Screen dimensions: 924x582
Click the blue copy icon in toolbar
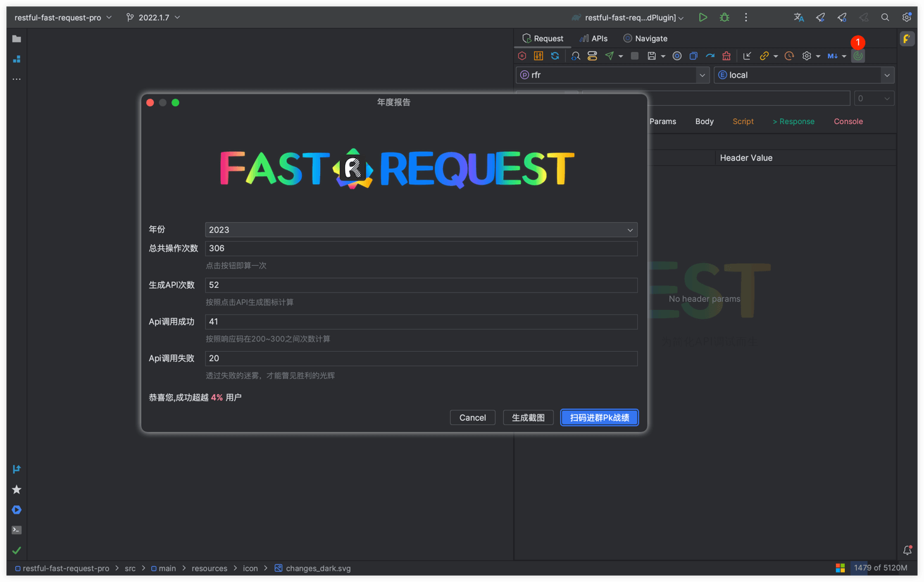click(x=694, y=56)
